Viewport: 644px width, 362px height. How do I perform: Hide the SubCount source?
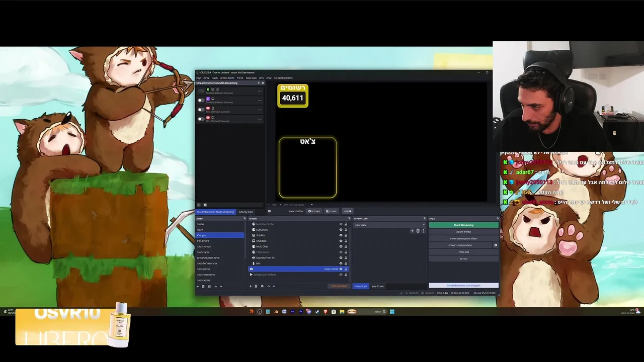point(341,230)
